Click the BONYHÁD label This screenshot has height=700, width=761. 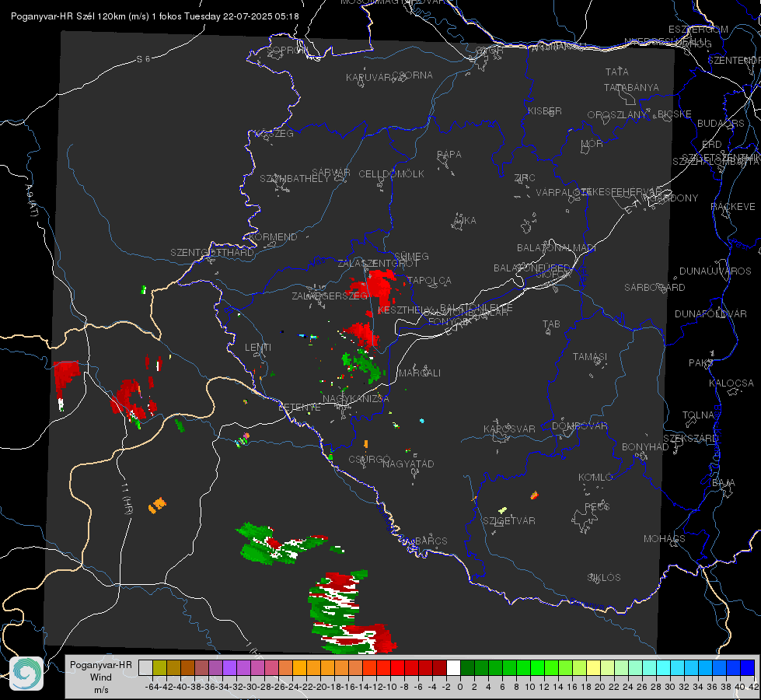click(x=645, y=447)
